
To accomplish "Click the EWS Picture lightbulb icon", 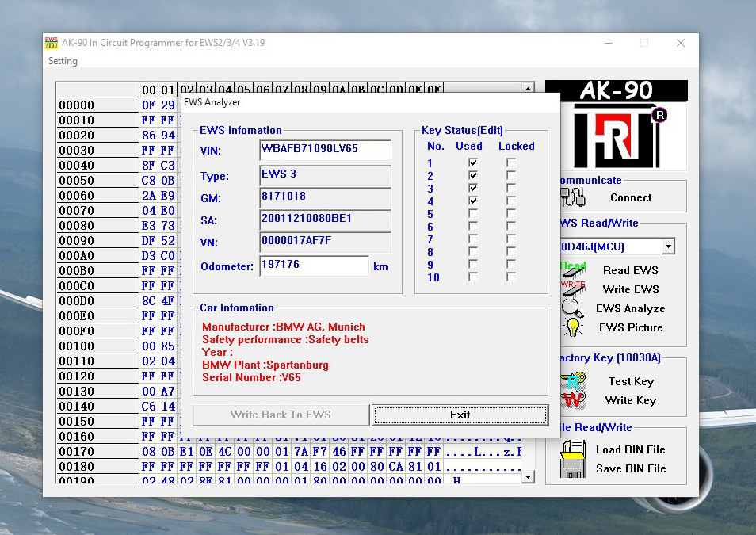I will [573, 327].
